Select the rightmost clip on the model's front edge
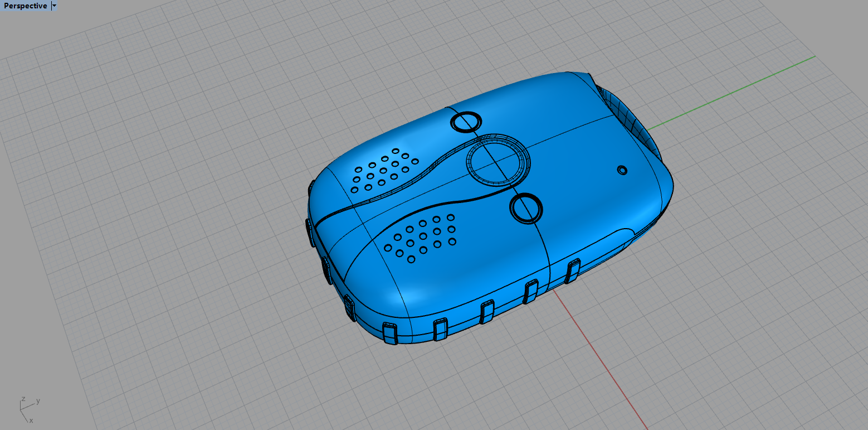This screenshot has height=430, width=868. click(573, 271)
